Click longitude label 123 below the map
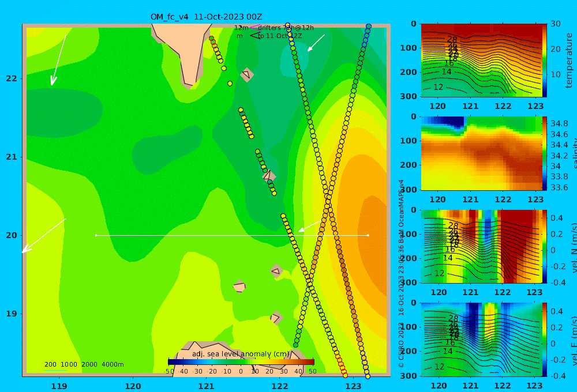Image resolution: width=577 pixels, height=392 pixels. pos(353,386)
